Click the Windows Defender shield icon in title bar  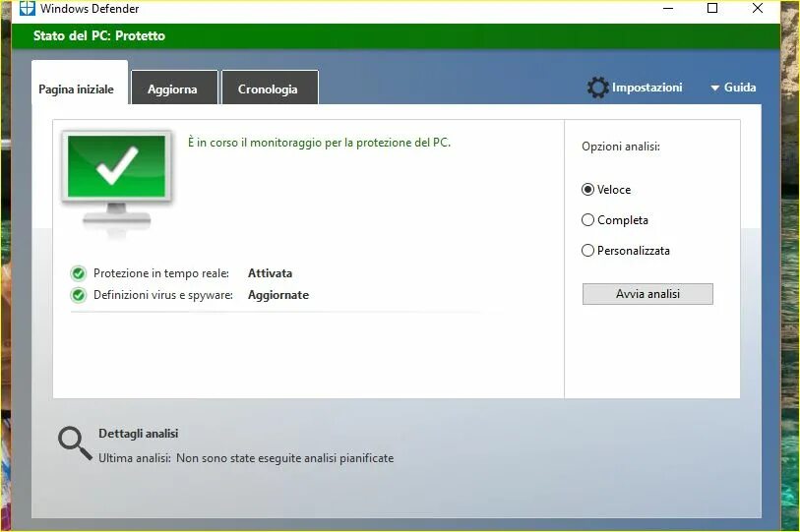coord(27,8)
